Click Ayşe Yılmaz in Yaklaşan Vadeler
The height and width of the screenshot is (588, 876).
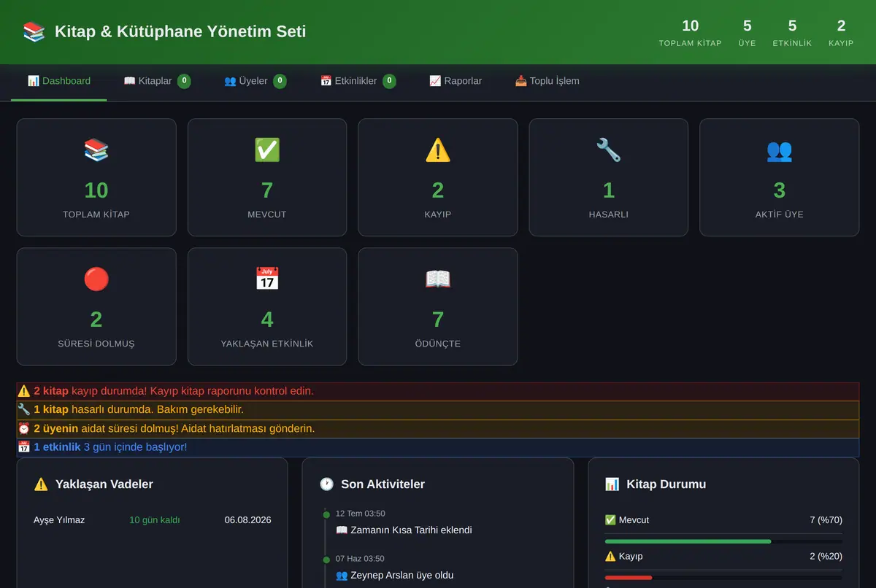pos(59,520)
